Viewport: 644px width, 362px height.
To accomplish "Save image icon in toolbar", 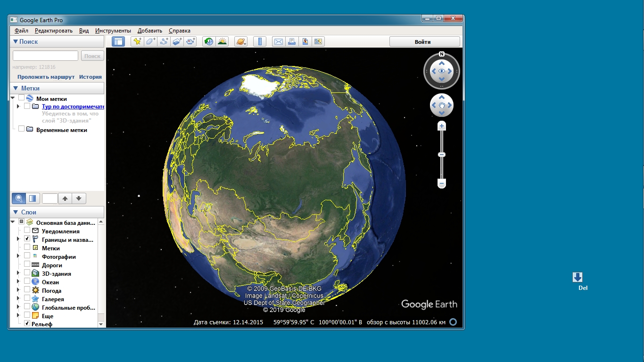I will pos(305,41).
